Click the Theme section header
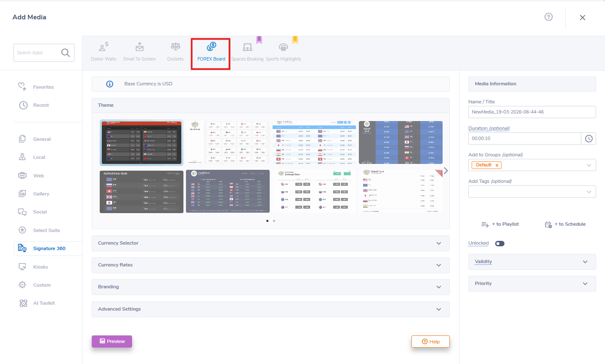Image resolution: width=605 pixels, height=364 pixels. pos(271,106)
